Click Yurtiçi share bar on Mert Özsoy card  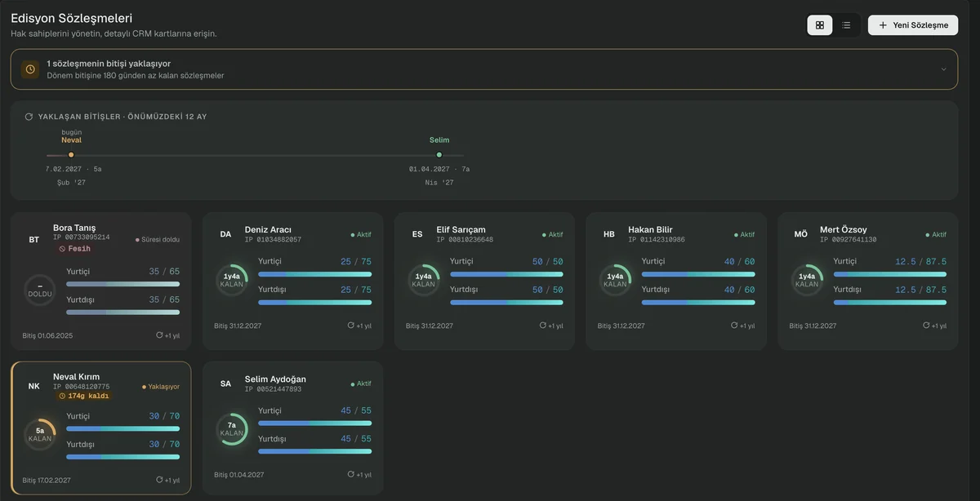coord(890,275)
